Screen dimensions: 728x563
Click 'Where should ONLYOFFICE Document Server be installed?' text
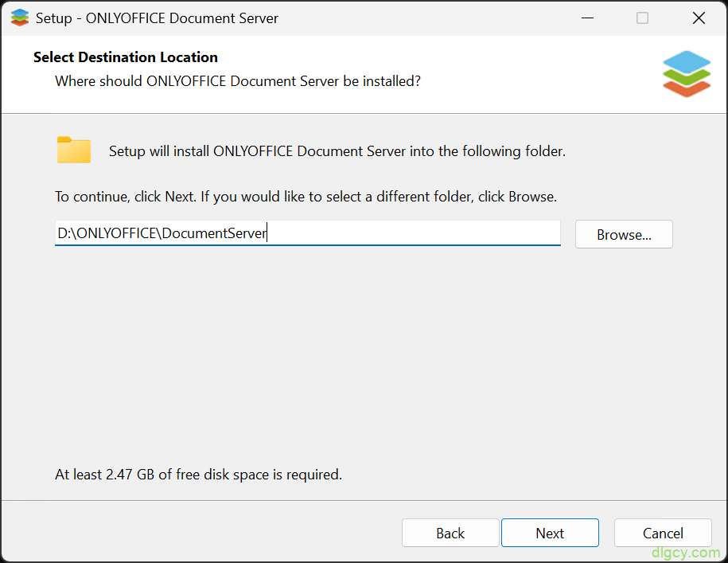click(238, 81)
